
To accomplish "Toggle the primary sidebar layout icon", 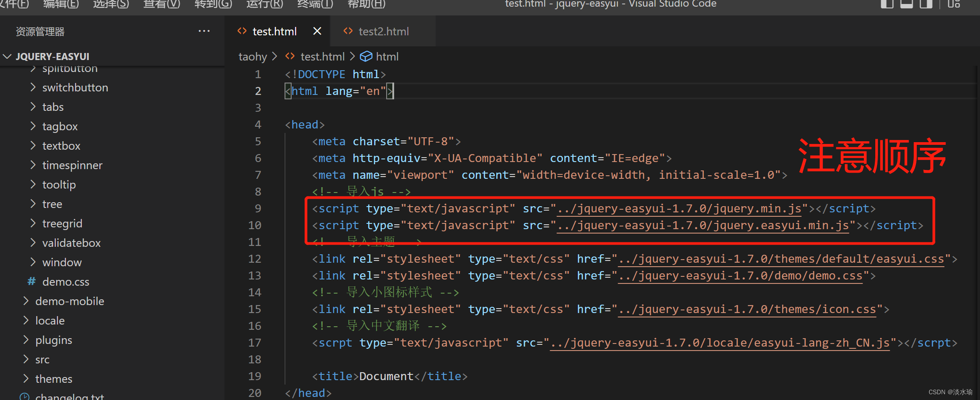I will (887, 4).
